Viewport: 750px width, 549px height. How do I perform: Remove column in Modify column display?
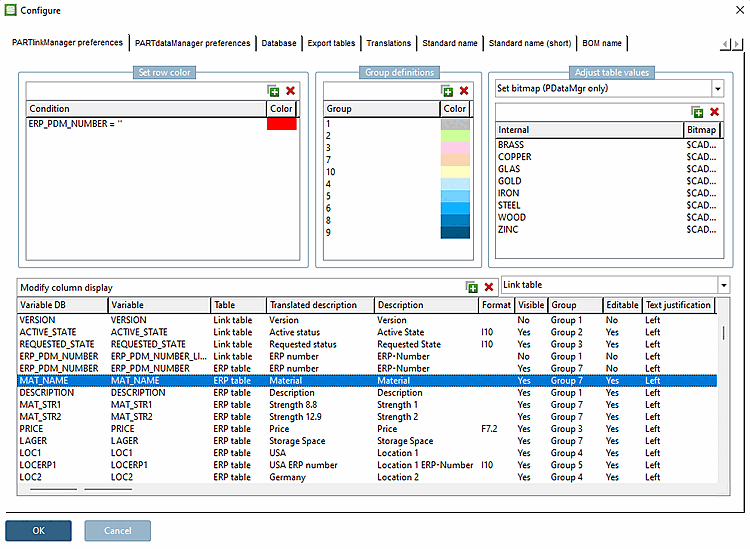[489, 287]
